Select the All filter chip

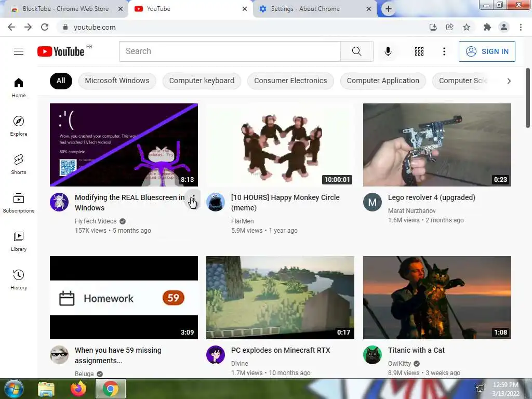coord(61,81)
